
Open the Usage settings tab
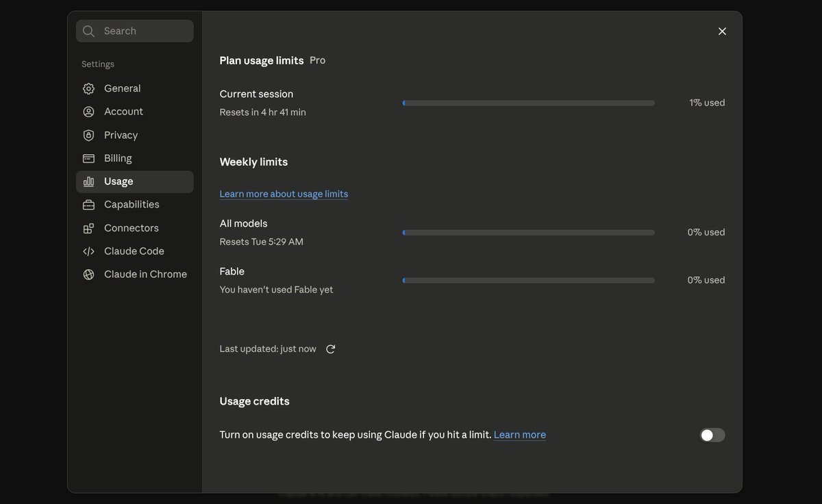(x=135, y=181)
